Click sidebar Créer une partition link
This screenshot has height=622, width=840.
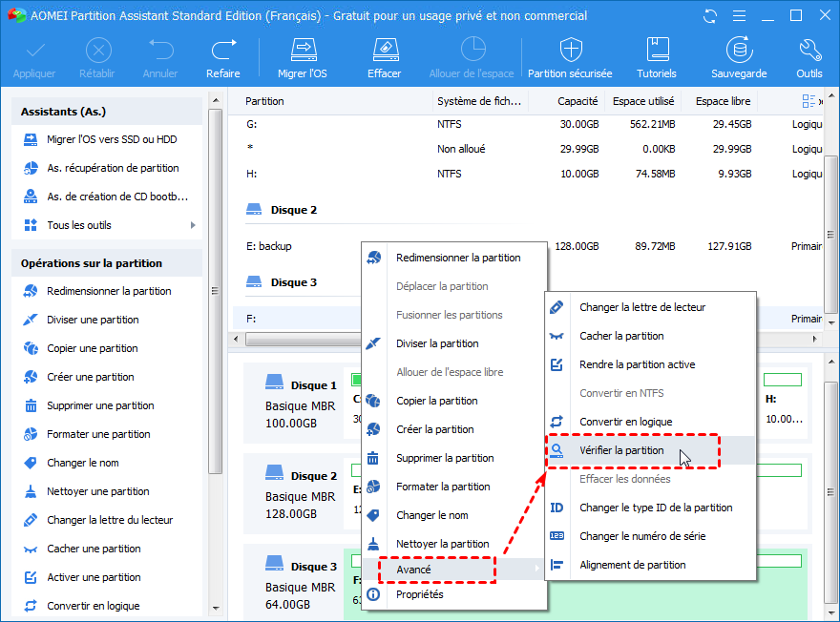coord(90,377)
